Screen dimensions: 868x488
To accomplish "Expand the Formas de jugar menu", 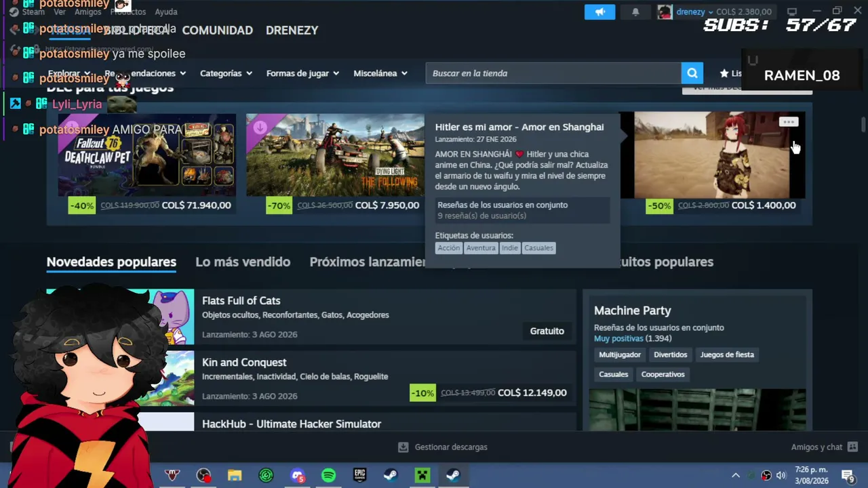I will 303,73.
